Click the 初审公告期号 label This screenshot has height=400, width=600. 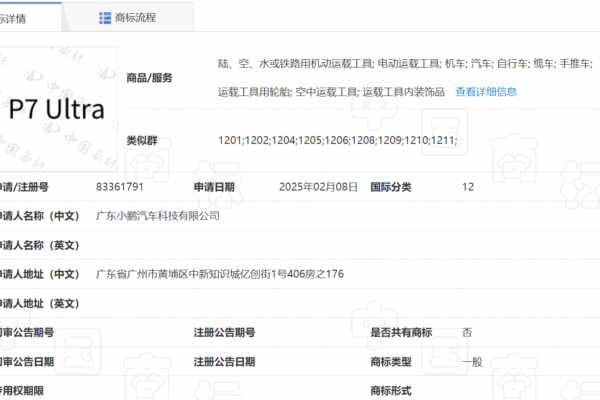(27, 332)
